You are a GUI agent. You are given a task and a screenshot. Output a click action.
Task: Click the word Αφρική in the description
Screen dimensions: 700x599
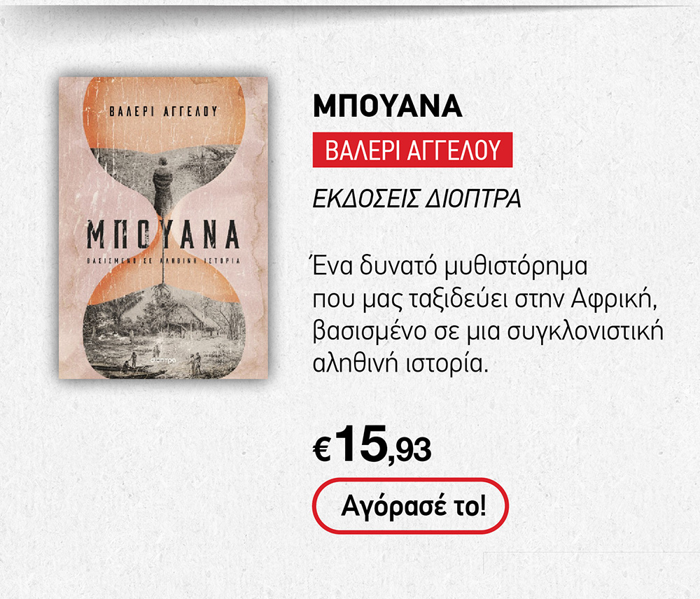pos(615,299)
